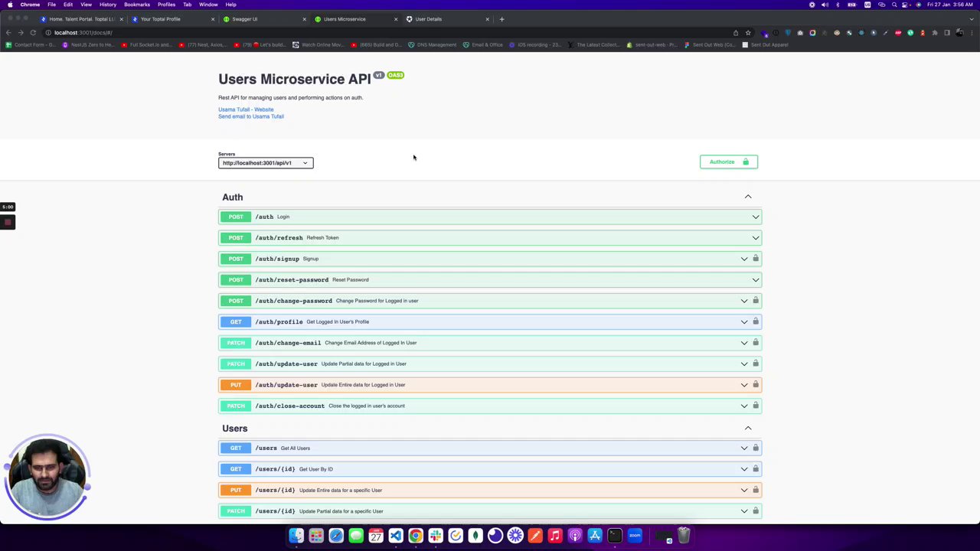Click PUT badge of /auth/update-user

click(236, 385)
